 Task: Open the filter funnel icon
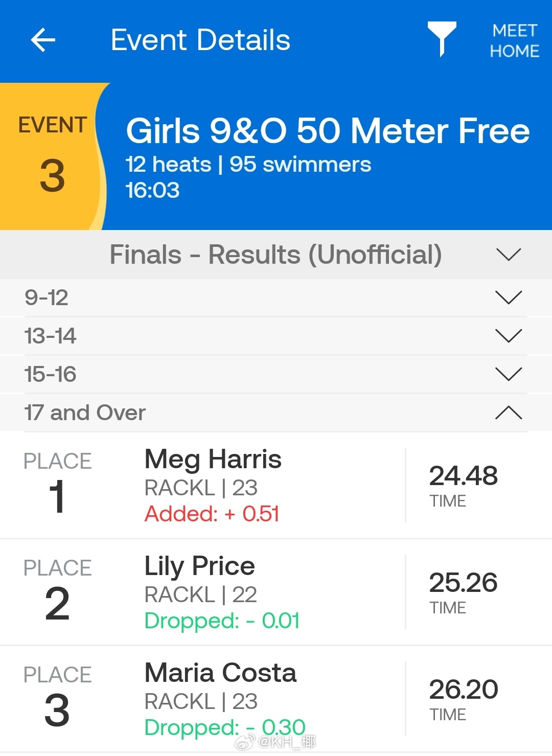point(442,39)
